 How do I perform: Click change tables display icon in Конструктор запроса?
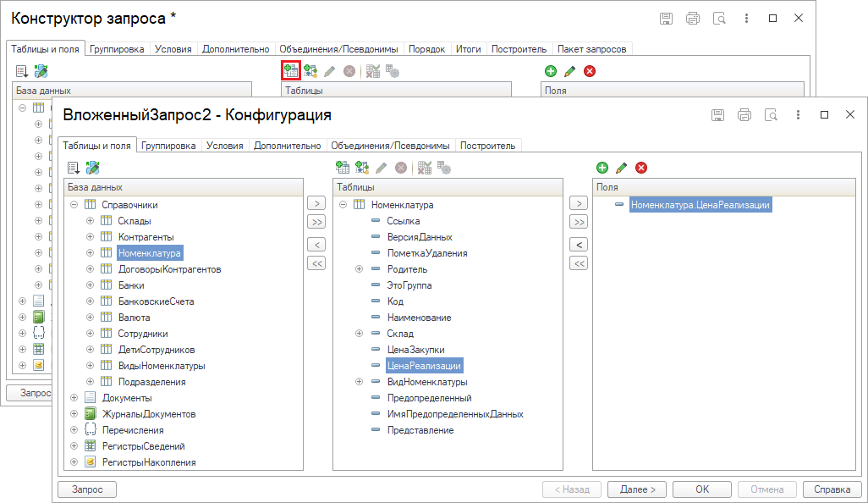[x=22, y=71]
